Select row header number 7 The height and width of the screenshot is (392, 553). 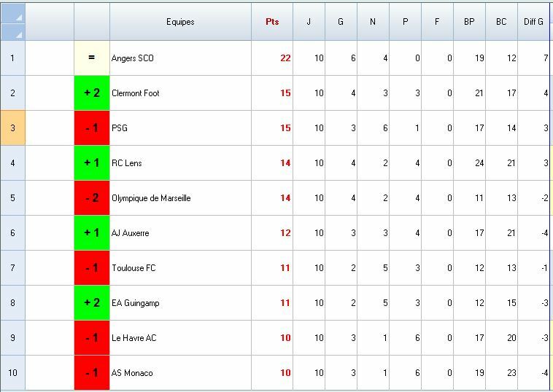point(12,268)
